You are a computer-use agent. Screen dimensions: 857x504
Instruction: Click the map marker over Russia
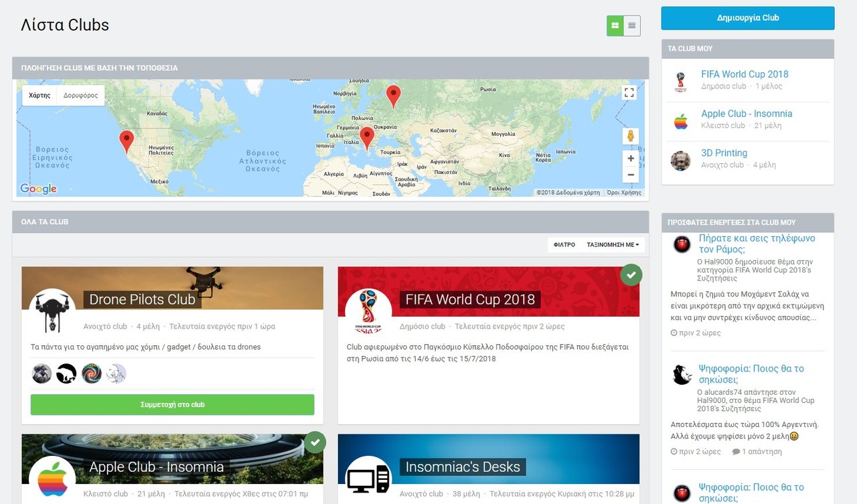[394, 96]
